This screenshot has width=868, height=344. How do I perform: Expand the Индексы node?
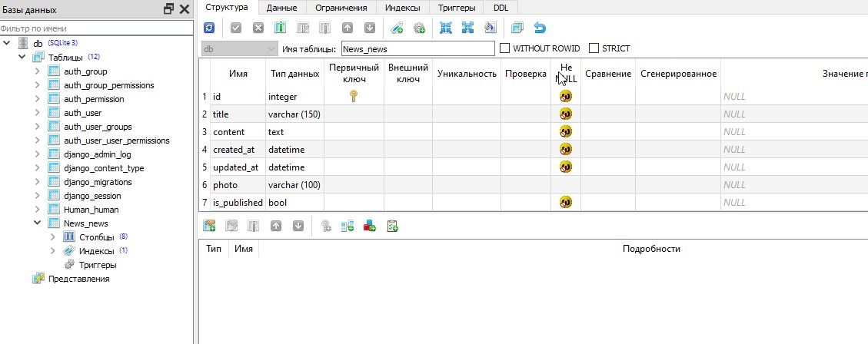click(x=53, y=250)
